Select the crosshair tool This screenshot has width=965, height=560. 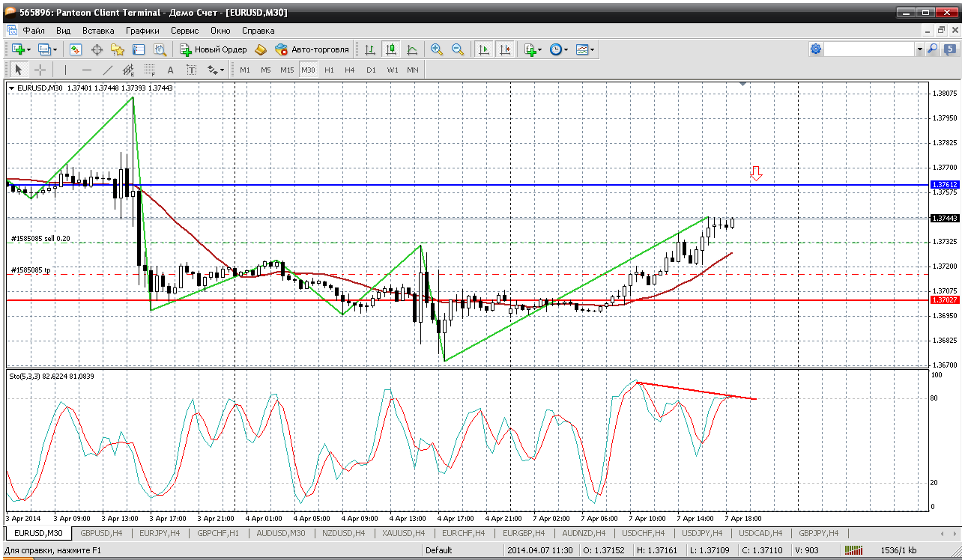[40, 70]
